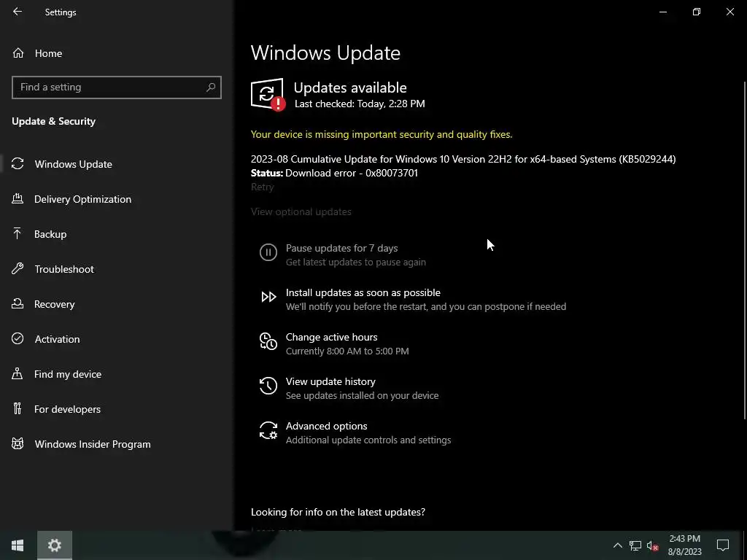The height and width of the screenshot is (560, 747).
Task: Open the Action Center notification icon
Action: 723,545
